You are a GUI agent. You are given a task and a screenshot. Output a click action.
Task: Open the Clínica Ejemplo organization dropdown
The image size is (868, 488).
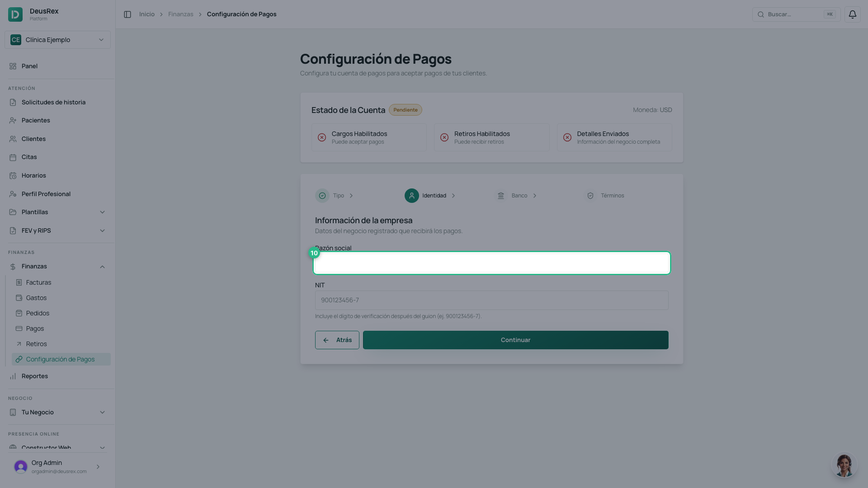click(x=57, y=40)
